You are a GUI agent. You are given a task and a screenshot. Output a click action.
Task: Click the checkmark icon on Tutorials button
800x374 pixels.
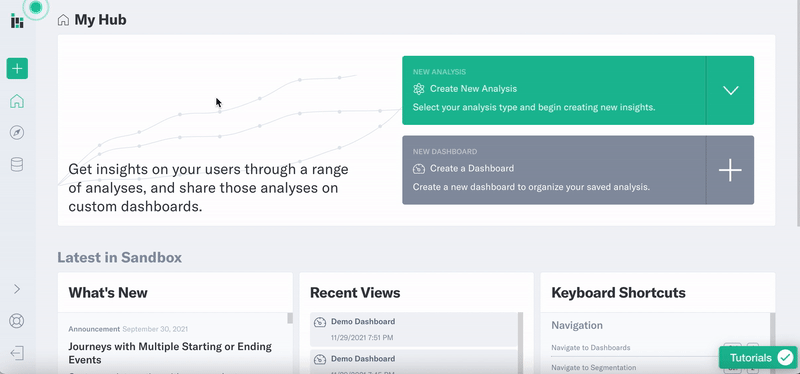point(785,358)
